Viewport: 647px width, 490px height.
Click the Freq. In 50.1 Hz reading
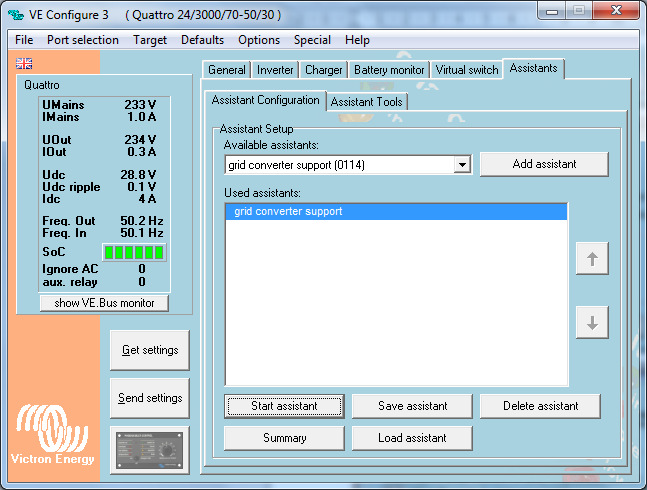tap(142, 233)
